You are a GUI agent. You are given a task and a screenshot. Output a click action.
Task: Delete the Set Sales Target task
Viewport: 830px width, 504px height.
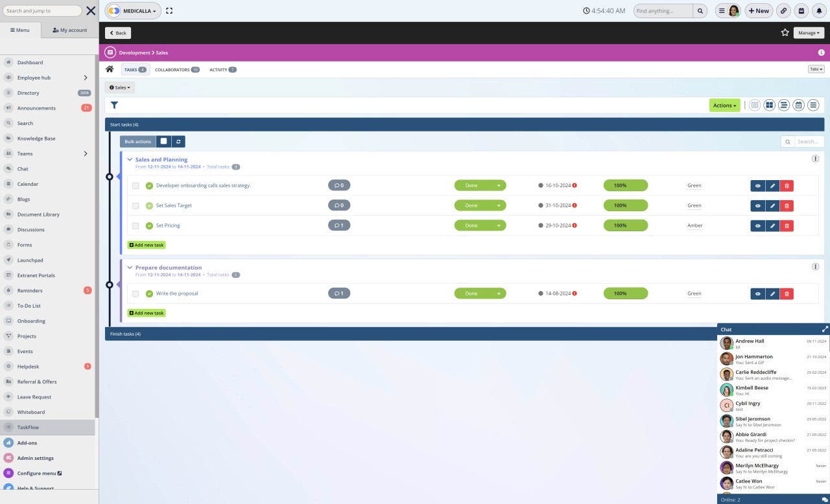[787, 205]
